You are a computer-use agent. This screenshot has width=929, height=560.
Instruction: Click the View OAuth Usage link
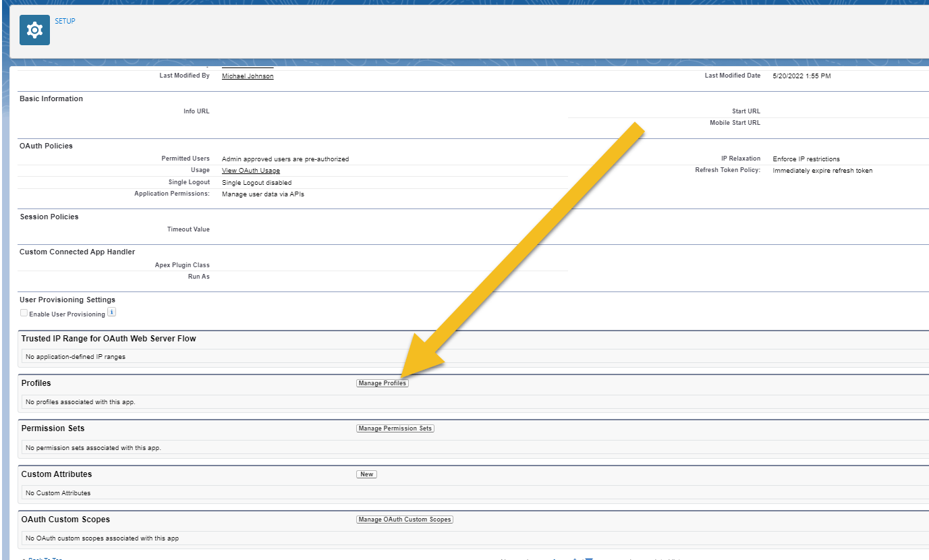click(x=250, y=170)
